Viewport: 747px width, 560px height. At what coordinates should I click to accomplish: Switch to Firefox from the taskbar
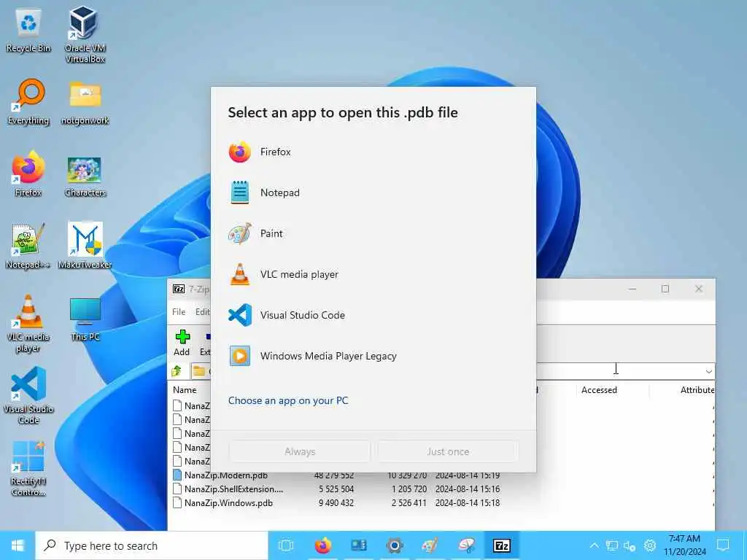pos(323,545)
